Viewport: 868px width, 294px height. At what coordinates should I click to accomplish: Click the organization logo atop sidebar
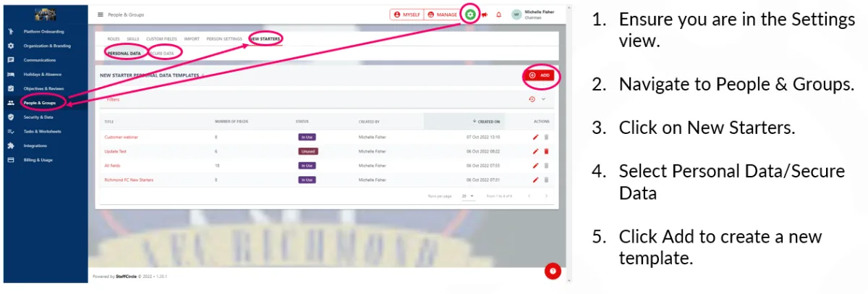(x=44, y=14)
